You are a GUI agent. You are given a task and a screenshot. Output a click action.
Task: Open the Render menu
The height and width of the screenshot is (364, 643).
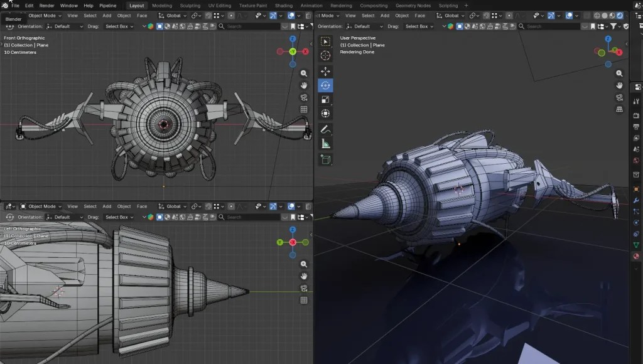[46, 6]
